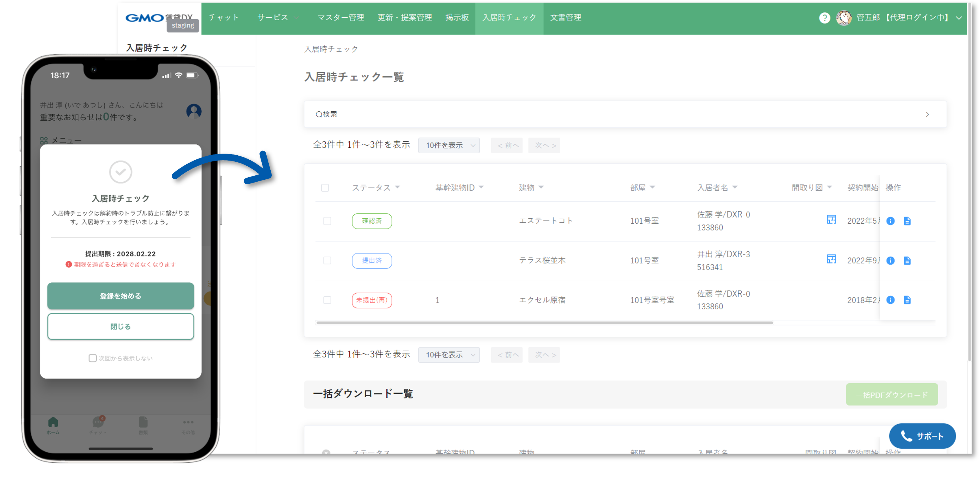Open document icon for テラス桜並木 row

click(x=907, y=261)
